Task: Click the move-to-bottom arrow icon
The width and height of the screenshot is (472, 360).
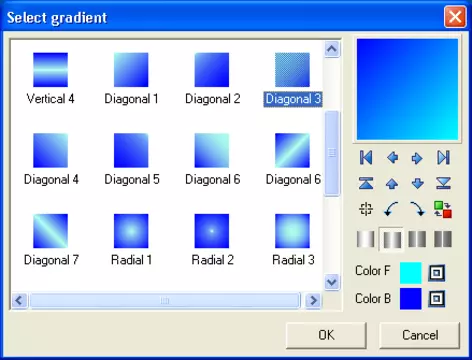Action: [443, 183]
